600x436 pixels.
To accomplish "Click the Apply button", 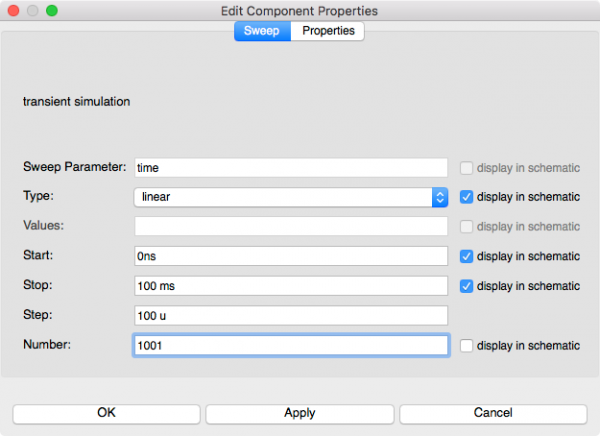I will point(300,413).
